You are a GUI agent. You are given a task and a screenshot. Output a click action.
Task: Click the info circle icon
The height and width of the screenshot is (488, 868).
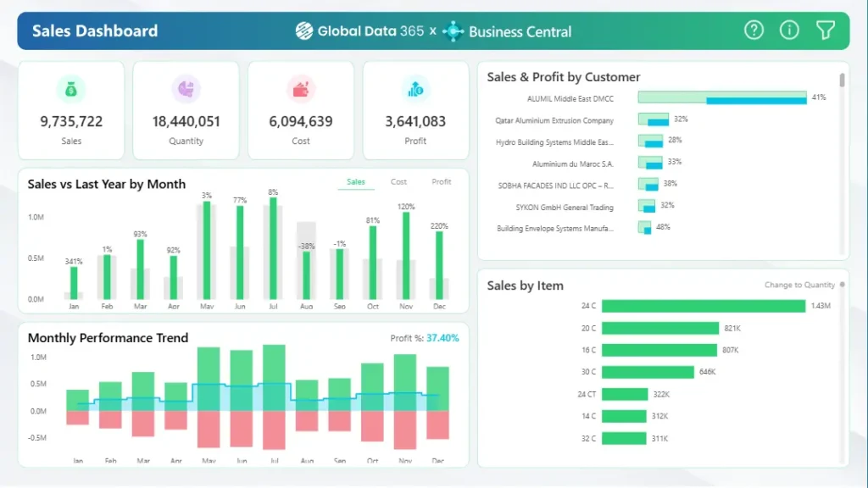click(789, 30)
